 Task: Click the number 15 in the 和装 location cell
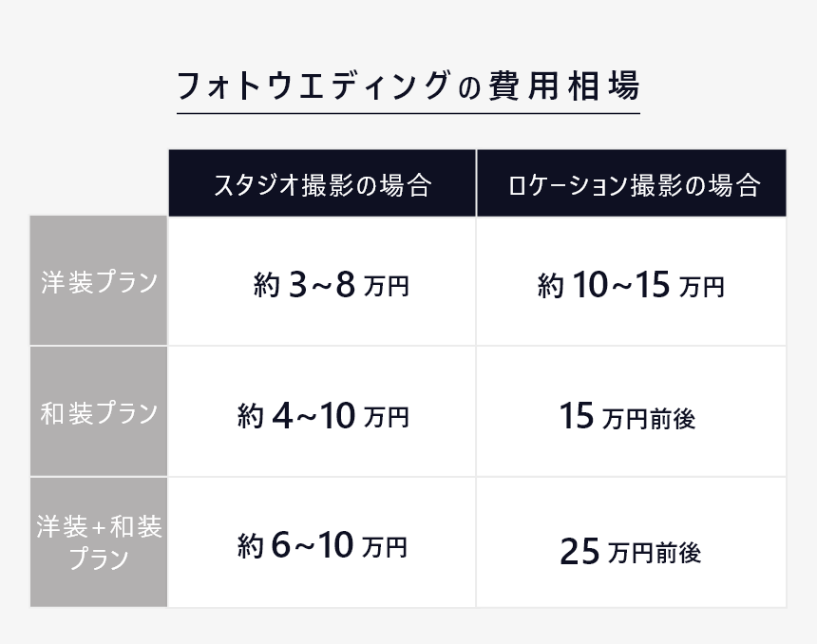(x=577, y=416)
